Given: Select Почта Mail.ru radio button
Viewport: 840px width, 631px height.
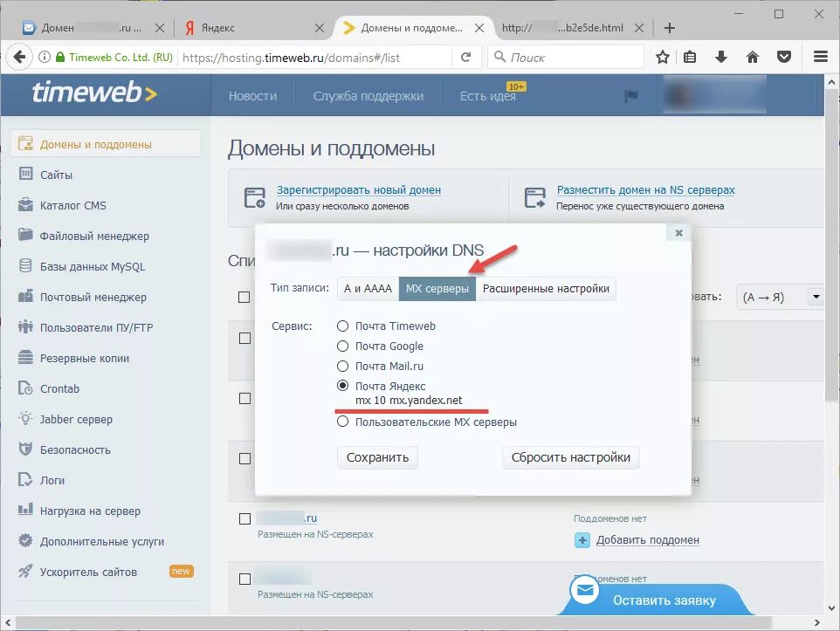Looking at the screenshot, I should click(342, 366).
